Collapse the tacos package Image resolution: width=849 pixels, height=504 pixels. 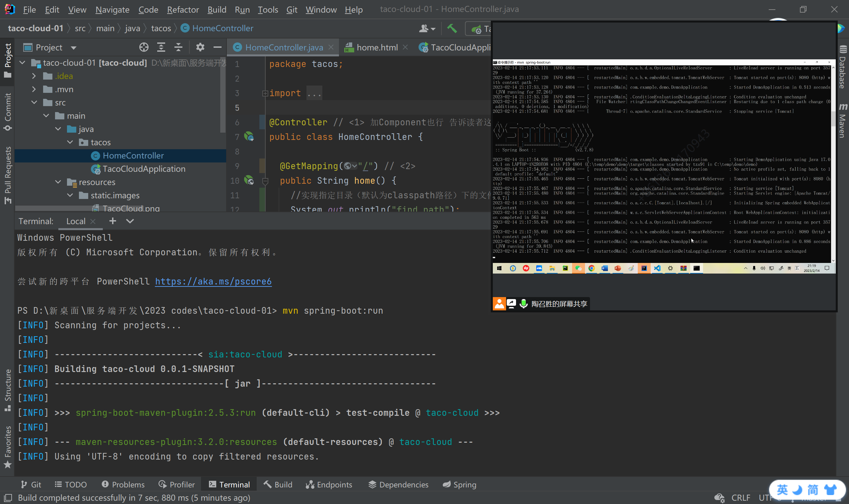tap(70, 142)
